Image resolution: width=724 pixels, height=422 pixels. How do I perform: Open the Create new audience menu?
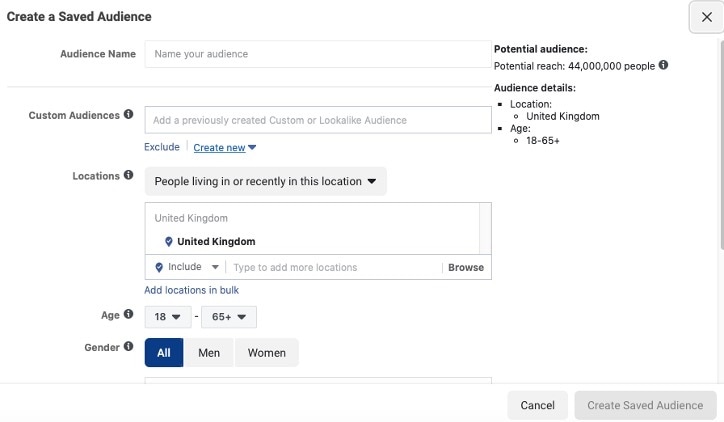(x=225, y=148)
